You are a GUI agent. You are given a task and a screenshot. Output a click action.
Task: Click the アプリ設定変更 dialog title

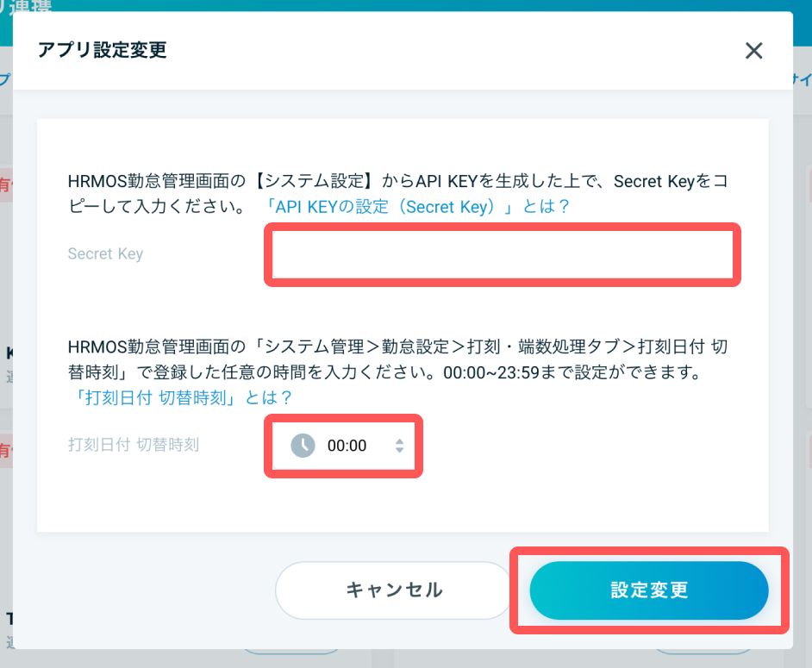tap(102, 50)
